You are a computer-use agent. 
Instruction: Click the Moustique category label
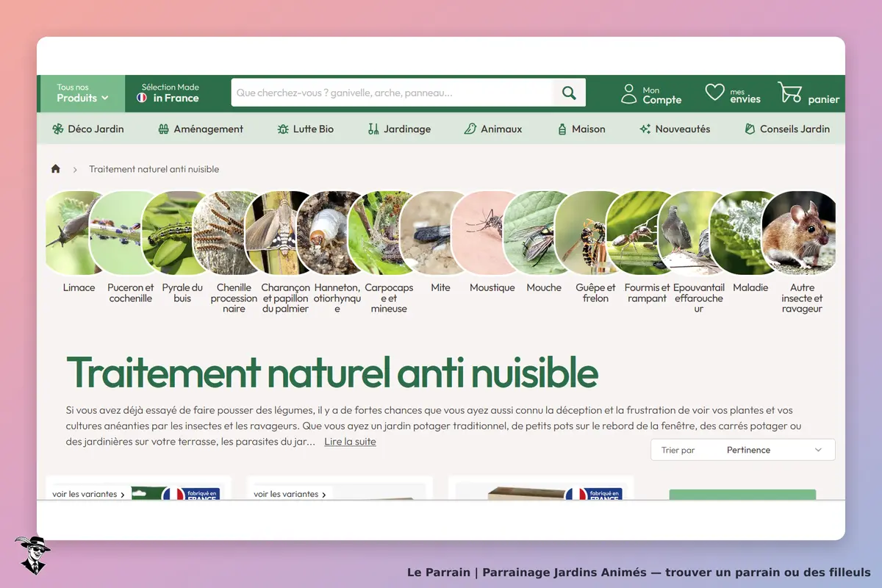492,287
